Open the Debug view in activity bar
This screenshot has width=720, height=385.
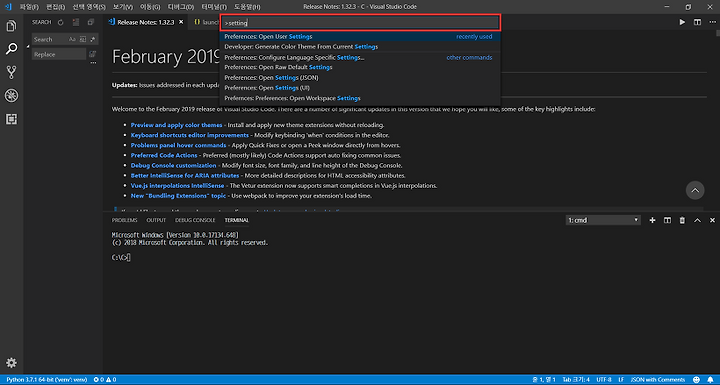11,96
